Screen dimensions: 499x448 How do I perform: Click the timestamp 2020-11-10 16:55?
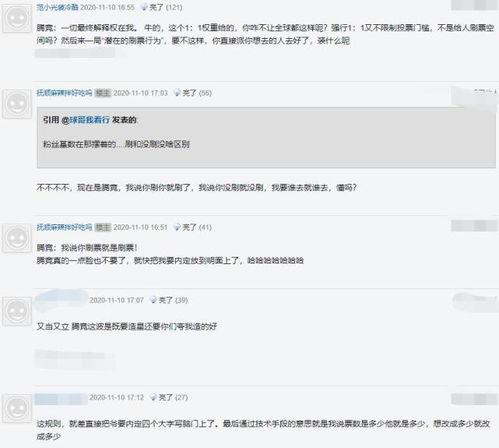(108, 7)
